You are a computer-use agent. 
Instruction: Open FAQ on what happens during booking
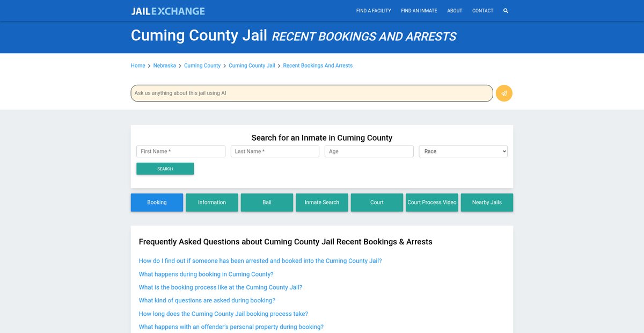point(206,274)
